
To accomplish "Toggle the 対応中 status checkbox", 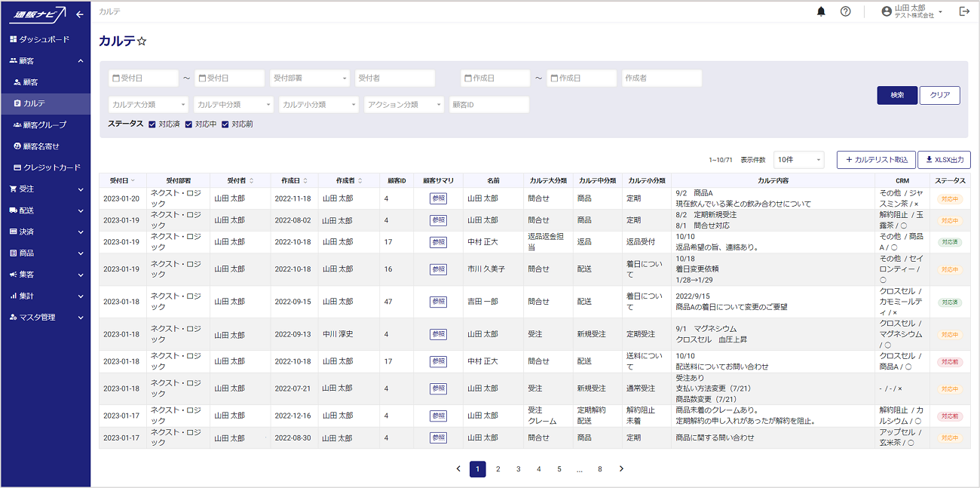I will [188, 124].
